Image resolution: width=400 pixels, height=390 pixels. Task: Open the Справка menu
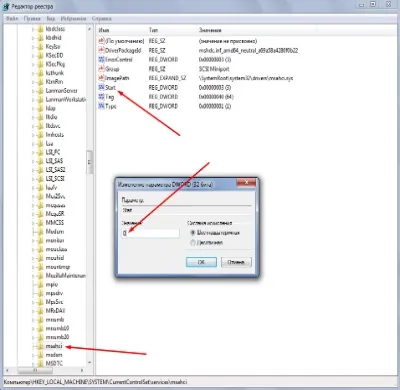coord(102,19)
